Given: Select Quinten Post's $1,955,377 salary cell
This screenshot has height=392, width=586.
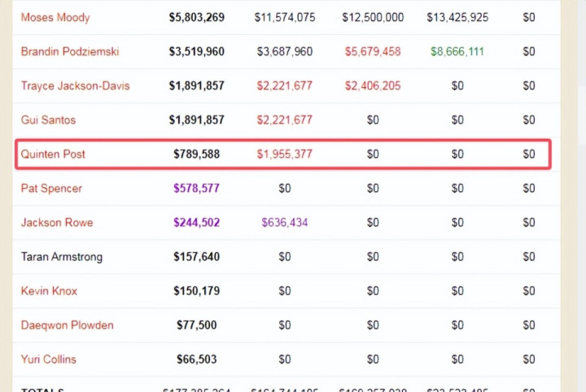Looking at the screenshot, I should coord(285,154).
